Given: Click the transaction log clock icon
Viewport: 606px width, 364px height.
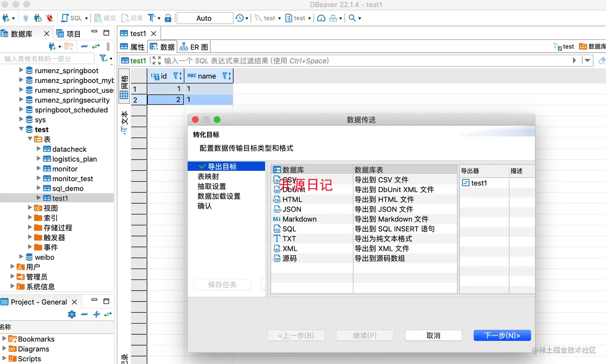Looking at the screenshot, I should pos(239,18).
